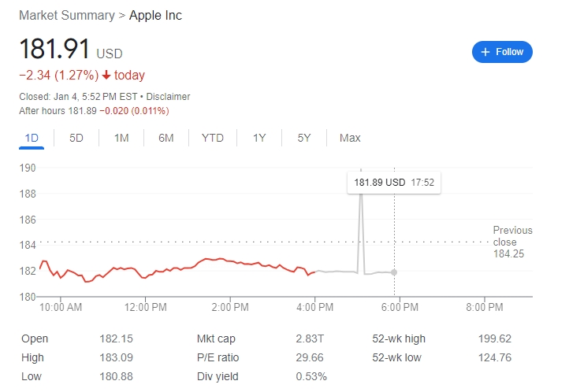Open the Disclaimer link
This screenshot has height=392, width=569.
coord(167,97)
